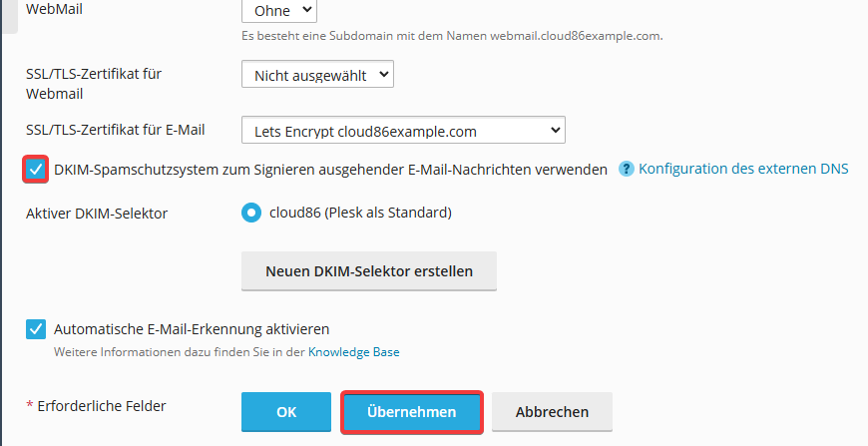
Task: Open the Nicht ausgewählt webmail certificate dropdown
Action: coord(317,74)
